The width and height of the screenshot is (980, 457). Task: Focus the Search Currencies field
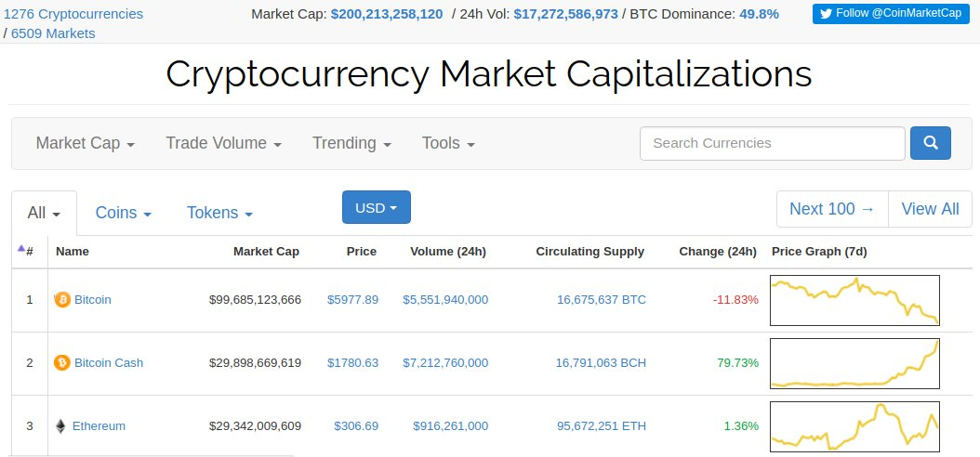pos(773,143)
